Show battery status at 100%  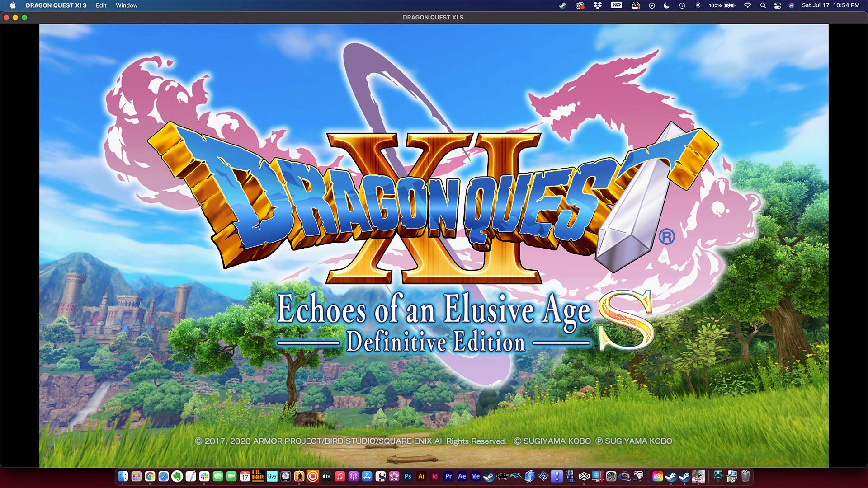722,5
